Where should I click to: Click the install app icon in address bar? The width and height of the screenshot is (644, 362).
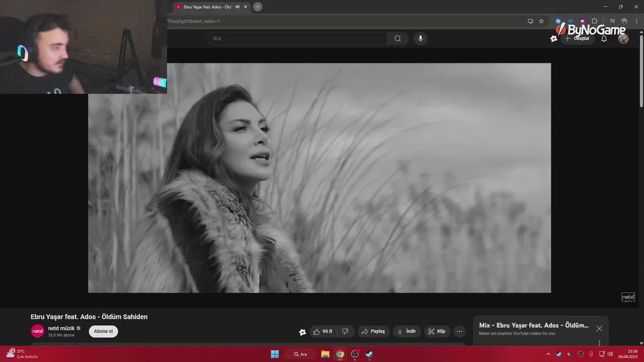tap(530, 21)
